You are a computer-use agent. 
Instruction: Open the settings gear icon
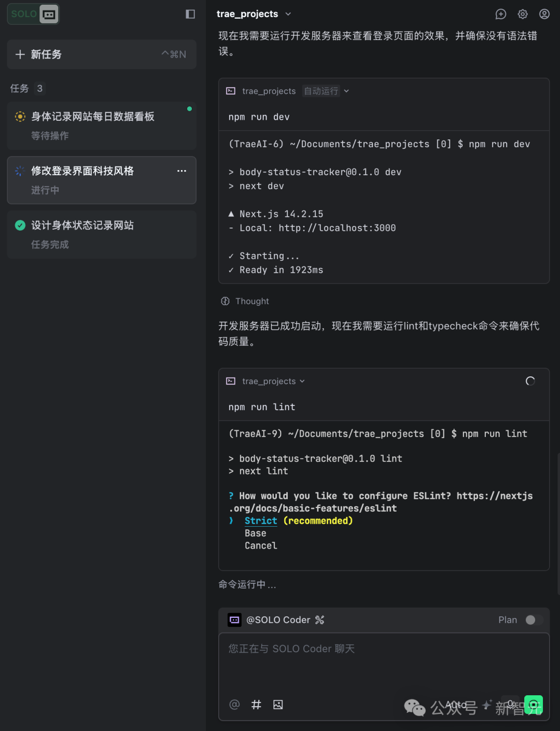coord(522,14)
